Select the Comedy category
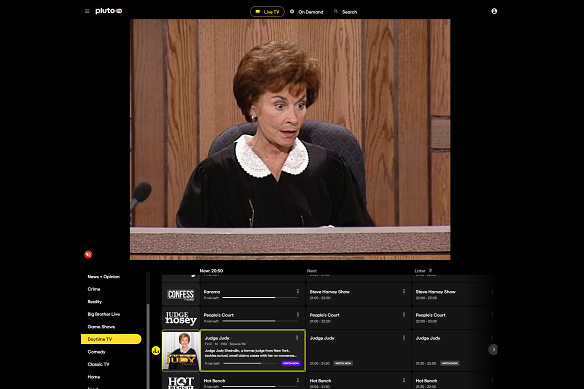This screenshot has height=389, width=584. (96, 352)
